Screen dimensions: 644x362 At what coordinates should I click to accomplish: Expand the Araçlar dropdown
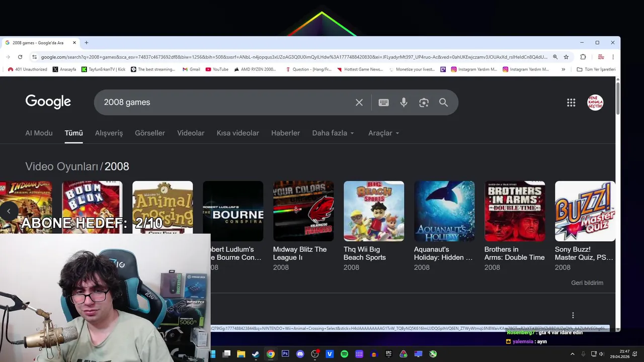click(383, 133)
